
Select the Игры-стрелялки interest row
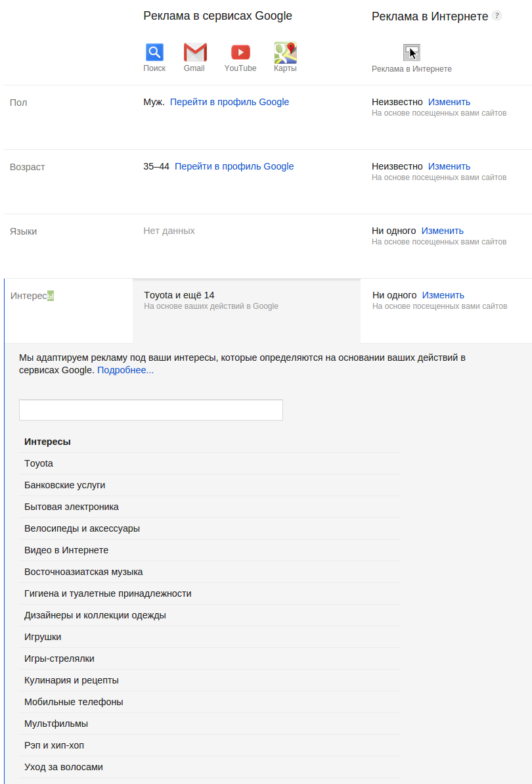[x=210, y=658]
